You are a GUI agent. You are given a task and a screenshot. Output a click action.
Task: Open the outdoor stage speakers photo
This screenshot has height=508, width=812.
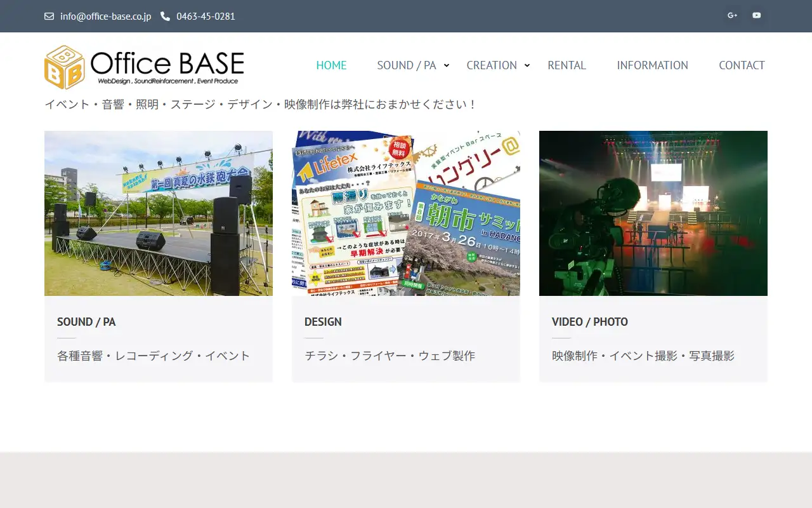pyautogui.click(x=159, y=213)
